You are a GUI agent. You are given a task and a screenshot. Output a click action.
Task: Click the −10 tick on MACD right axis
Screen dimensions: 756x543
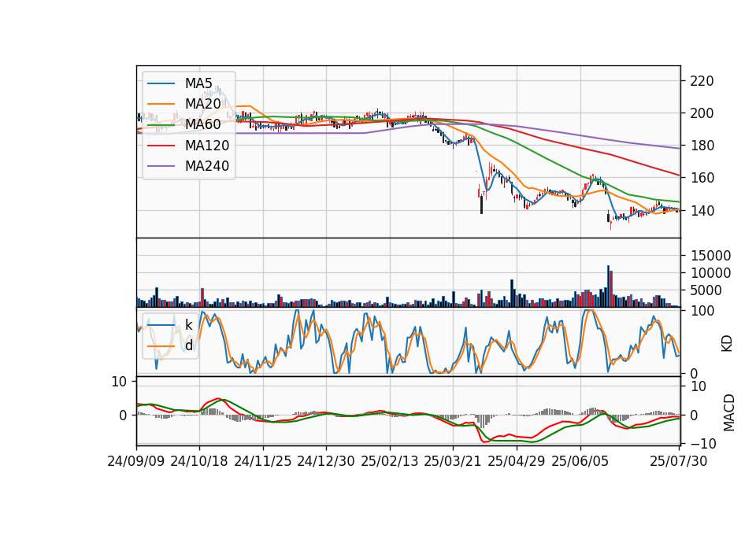click(703, 443)
